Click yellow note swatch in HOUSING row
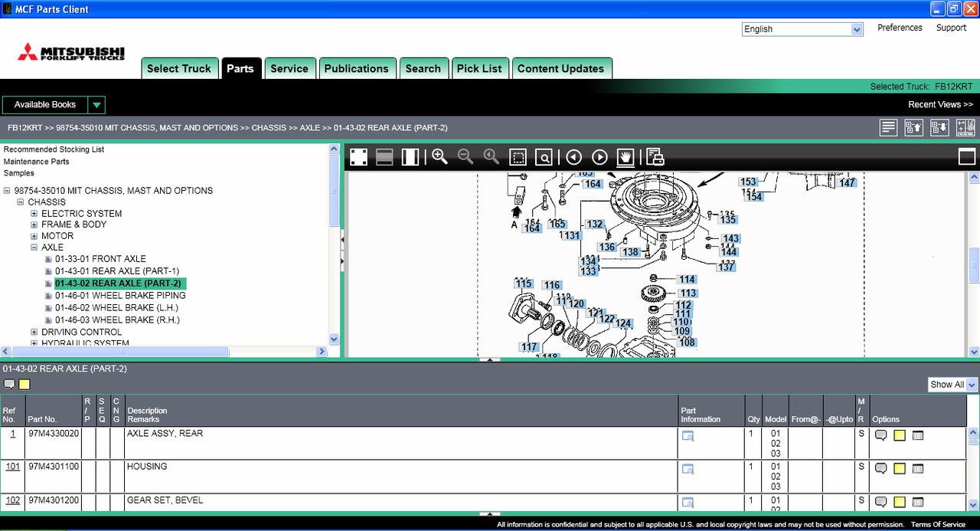 click(x=900, y=468)
